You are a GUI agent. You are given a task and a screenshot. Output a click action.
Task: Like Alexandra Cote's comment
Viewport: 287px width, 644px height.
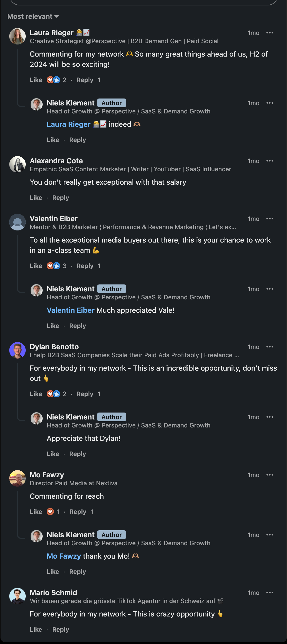36,198
